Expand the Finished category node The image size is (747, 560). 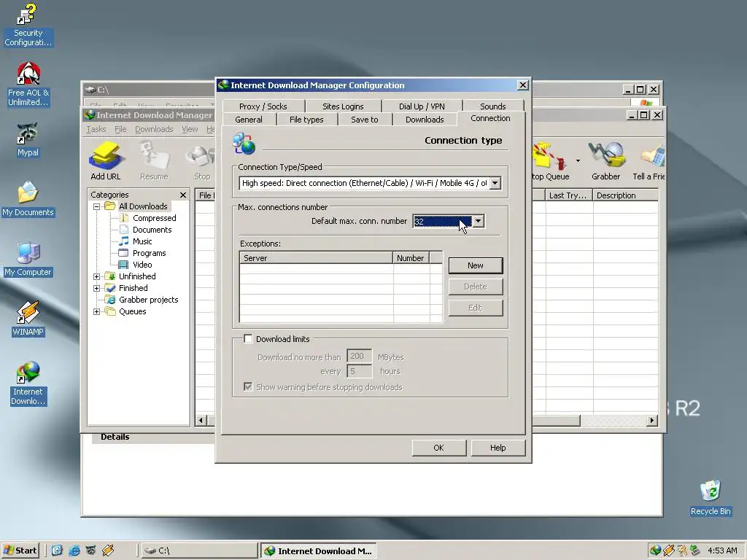point(97,288)
